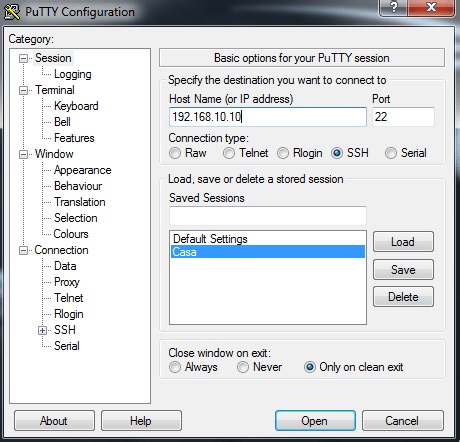460x442 pixels.
Task: Open the Bell settings category
Action: [62, 122]
